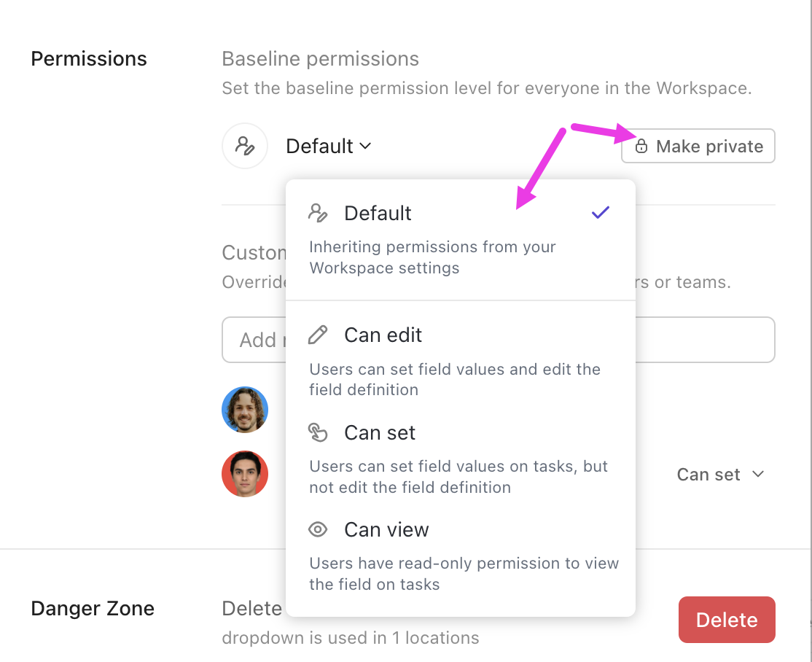This screenshot has width=812, height=662.
Task: Click the person-with-pen icon beside Default entry
Action: [x=318, y=211]
